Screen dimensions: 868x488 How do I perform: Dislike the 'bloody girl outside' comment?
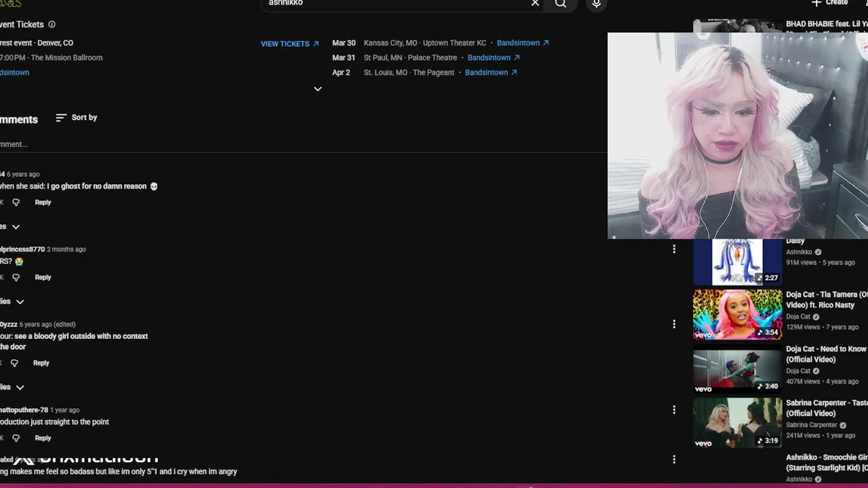pos(14,363)
